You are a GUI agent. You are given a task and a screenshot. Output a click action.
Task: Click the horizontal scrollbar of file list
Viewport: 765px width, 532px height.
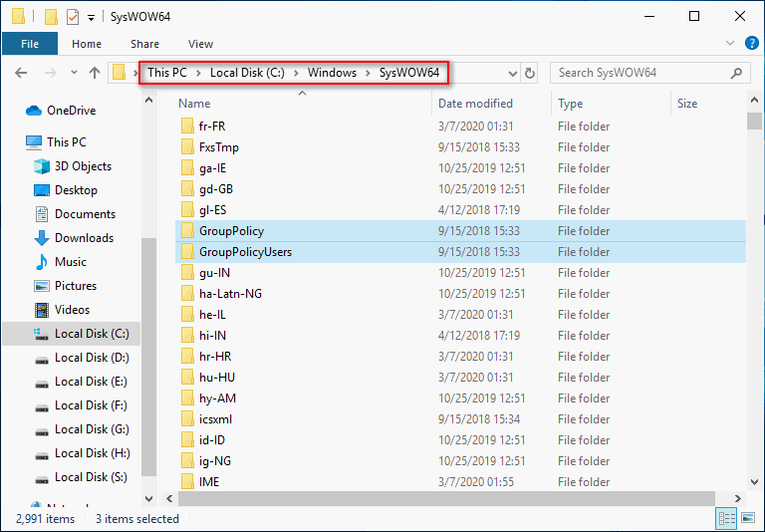click(x=446, y=498)
